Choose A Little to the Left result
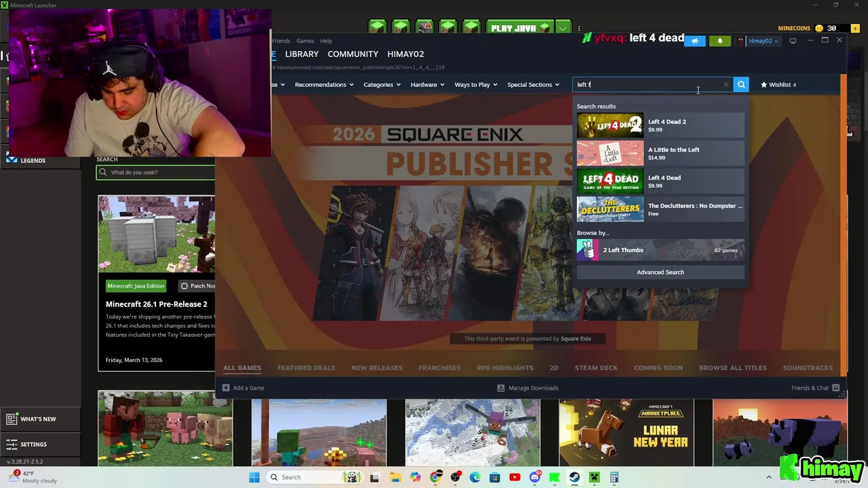This screenshot has height=488, width=868. pos(660,153)
